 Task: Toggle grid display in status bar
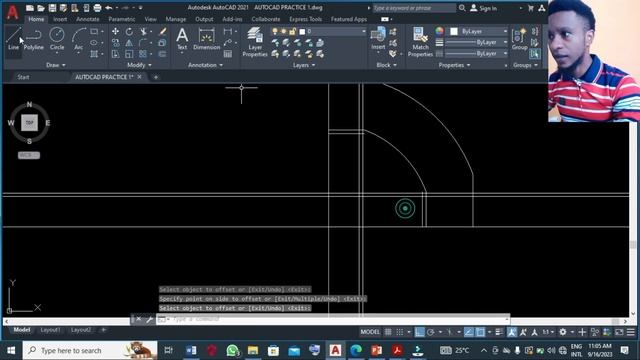pos(388,332)
